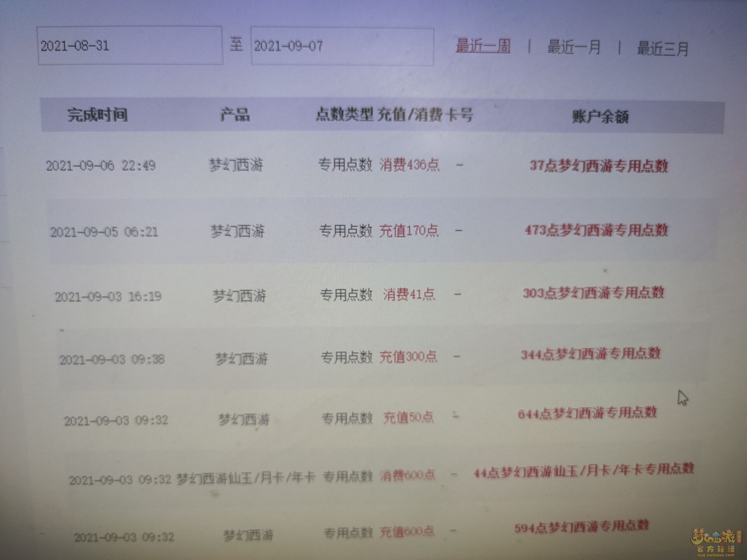Click the 消费41点 entry
The height and width of the screenshot is (560, 747).
(409, 294)
